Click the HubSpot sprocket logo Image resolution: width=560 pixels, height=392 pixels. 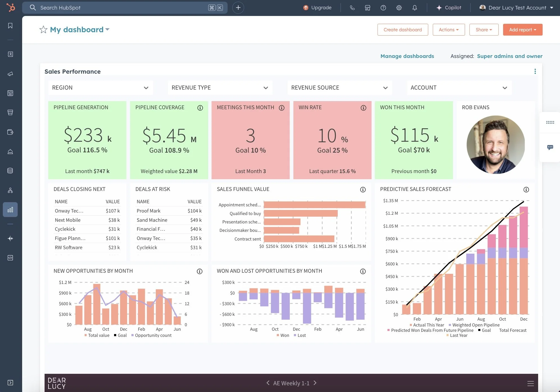click(11, 7)
